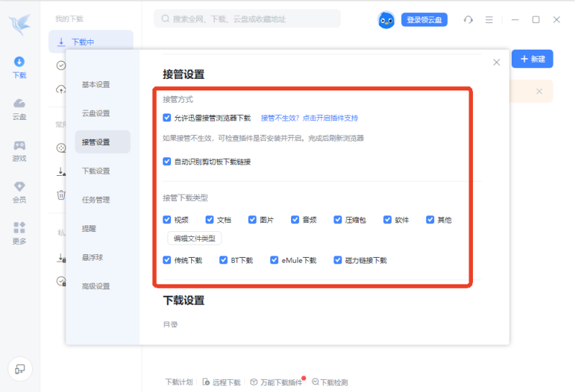Click the 远程下载 remote download icon
Screen dimensions: 575x392
click(x=206, y=382)
